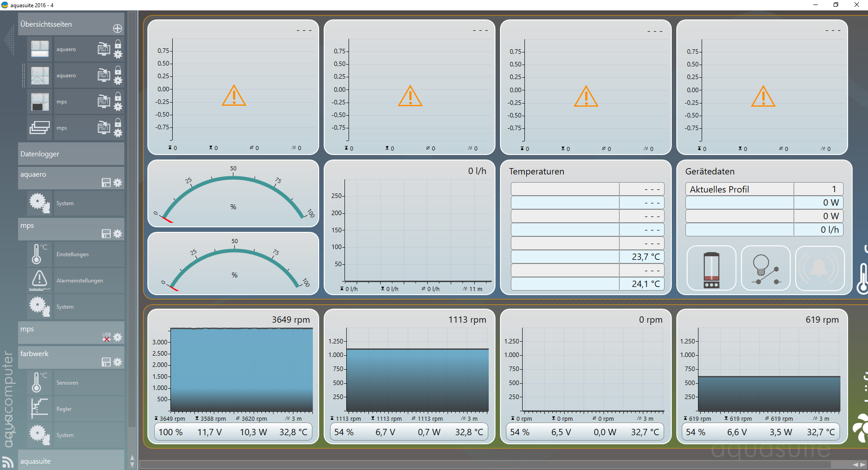Click the reservoir fill level icon
The height and width of the screenshot is (470, 868).
coord(711,269)
